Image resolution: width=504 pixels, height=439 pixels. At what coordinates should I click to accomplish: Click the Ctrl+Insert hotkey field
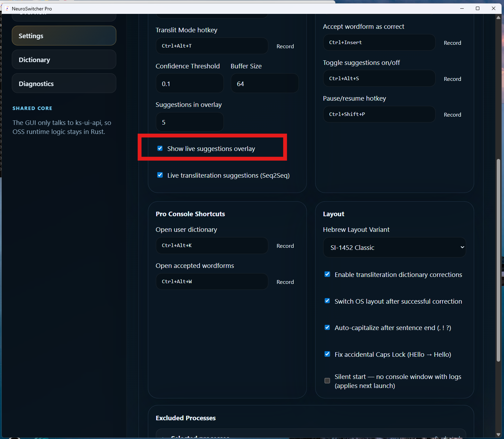379,42
